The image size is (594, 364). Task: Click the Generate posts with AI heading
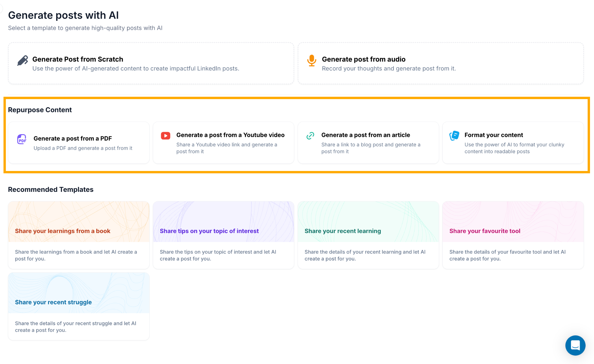pos(64,15)
